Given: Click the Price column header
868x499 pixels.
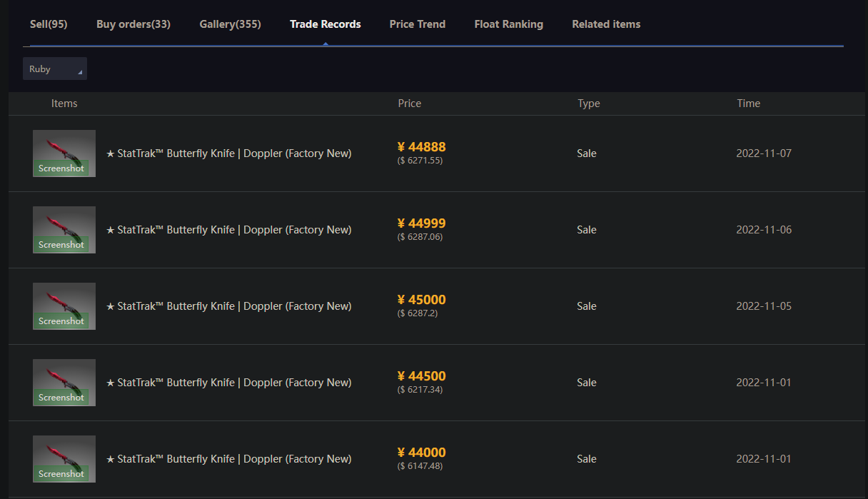Looking at the screenshot, I should (410, 104).
